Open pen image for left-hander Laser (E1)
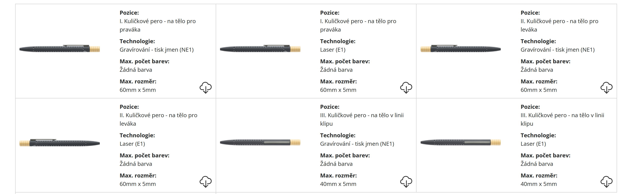Image resolution: width=644 pixels, height=194 pixels. point(60,143)
